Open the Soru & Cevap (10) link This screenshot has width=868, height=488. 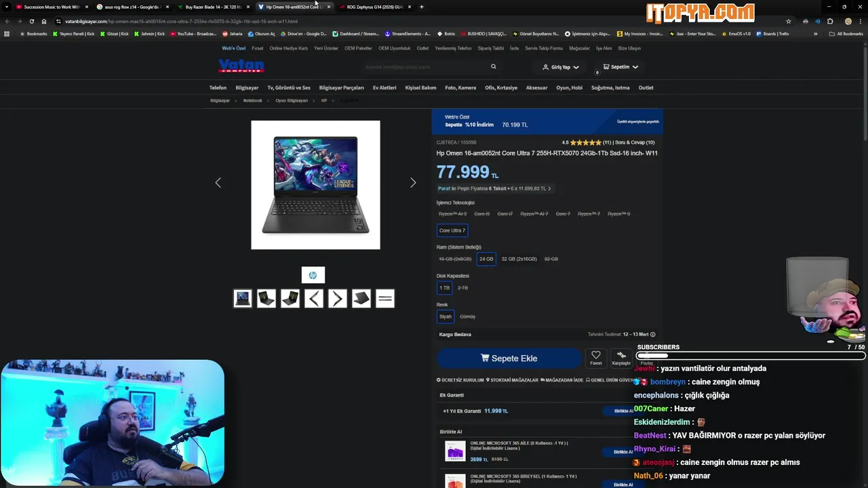point(635,142)
